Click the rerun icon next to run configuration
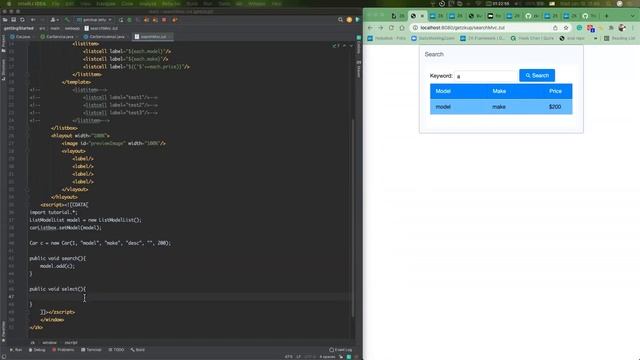This screenshot has width=640, height=360. (121, 20)
